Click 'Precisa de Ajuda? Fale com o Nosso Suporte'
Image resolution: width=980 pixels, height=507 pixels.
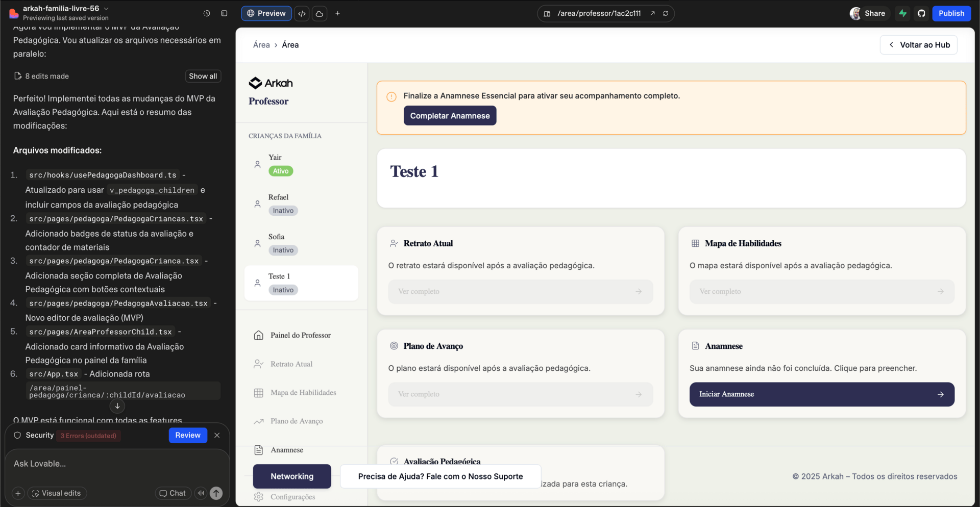[440, 476]
